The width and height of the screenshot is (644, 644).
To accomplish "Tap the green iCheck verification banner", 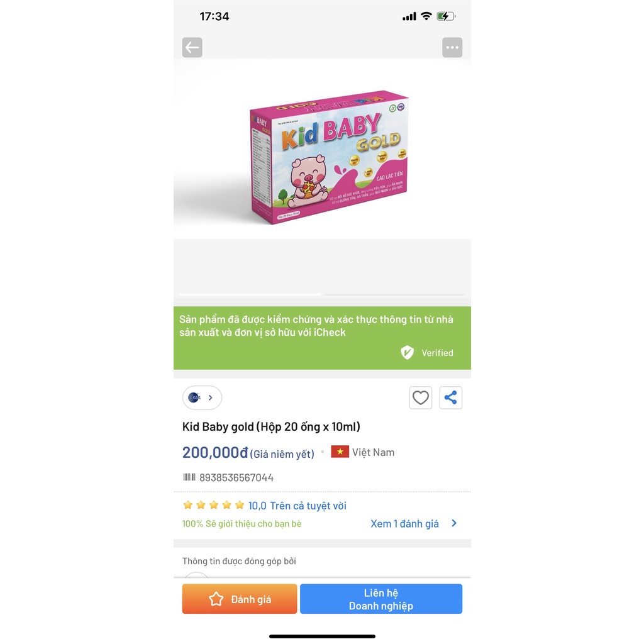I will 322,338.
